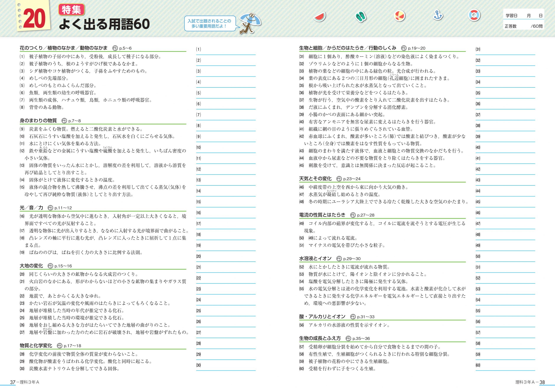
Task: Click question (30) about 炭酸水素ナトリウム
Action: click(70, 369)
